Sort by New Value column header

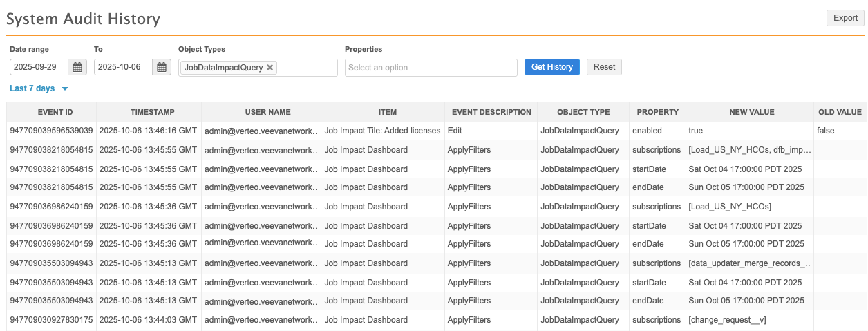click(x=751, y=112)
